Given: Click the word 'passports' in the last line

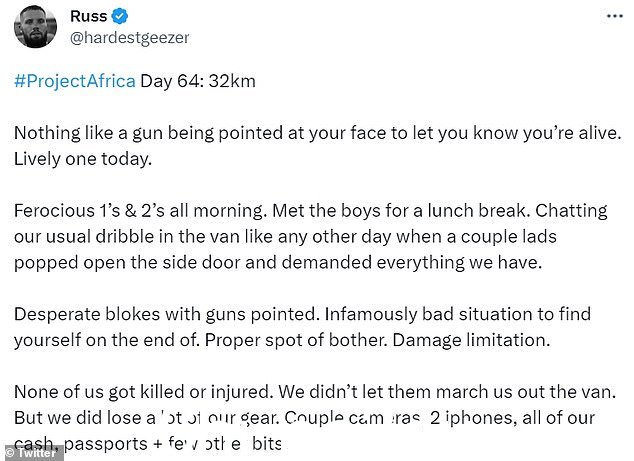Looking at the screenshot, I should 106,444.
